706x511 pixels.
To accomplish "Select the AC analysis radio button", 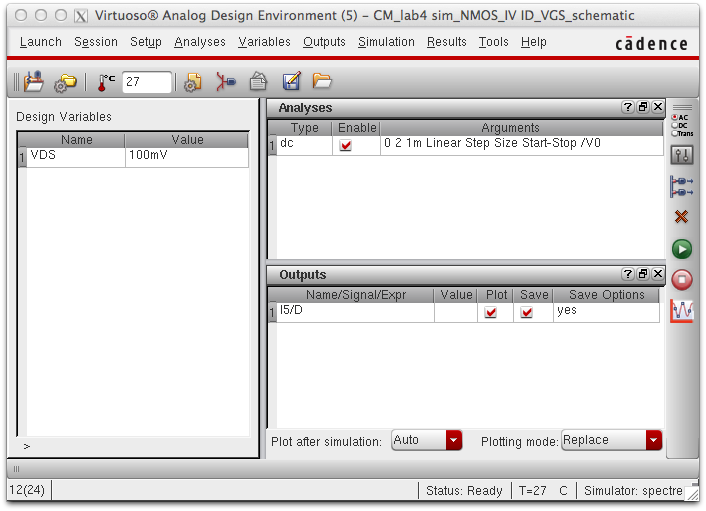I will coord(674,117).
